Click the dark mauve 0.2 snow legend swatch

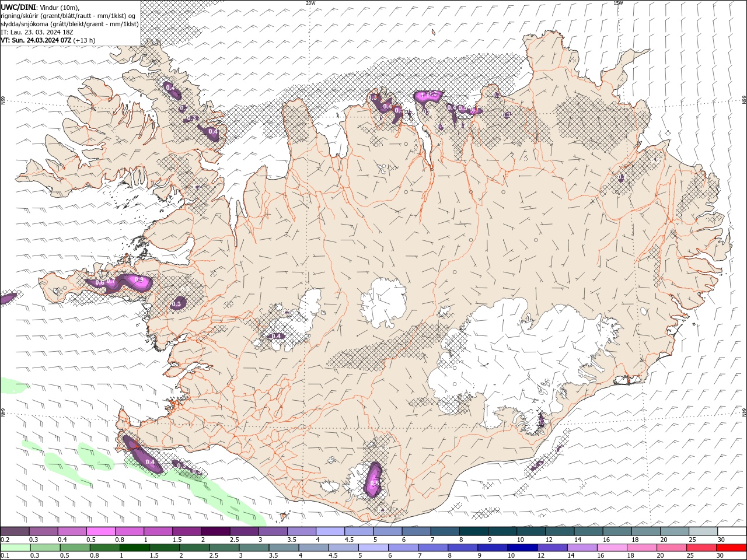[15, 531]
